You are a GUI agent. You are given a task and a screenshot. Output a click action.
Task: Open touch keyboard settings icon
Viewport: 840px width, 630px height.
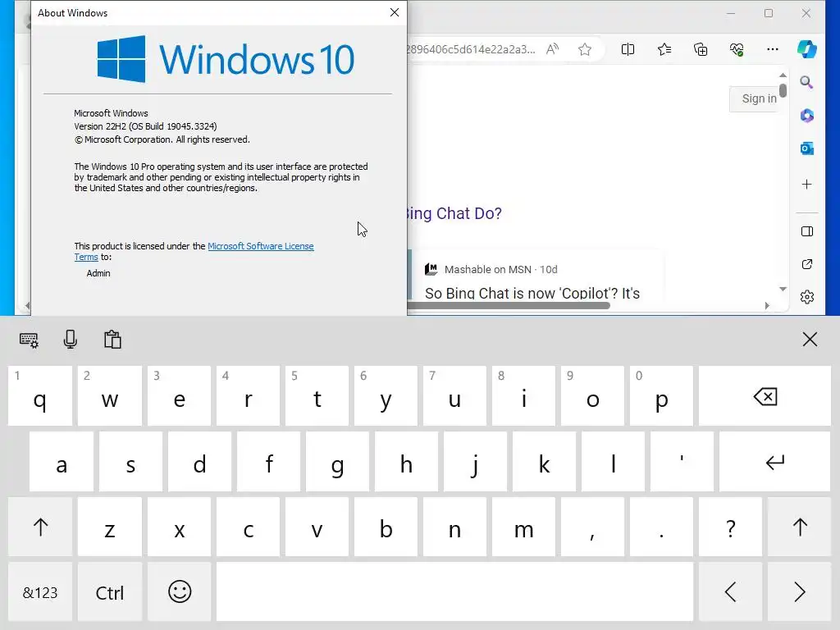29,340
